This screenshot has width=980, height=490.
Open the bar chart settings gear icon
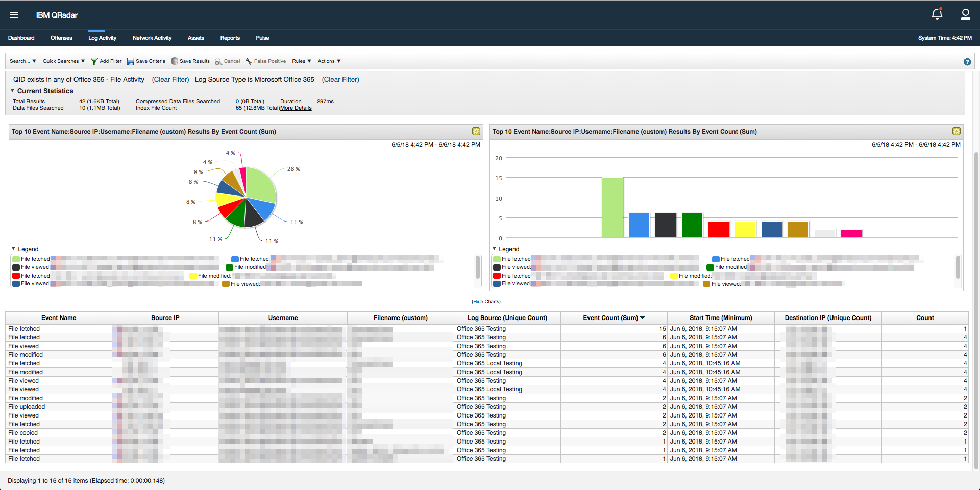click(x=957, y=131)
